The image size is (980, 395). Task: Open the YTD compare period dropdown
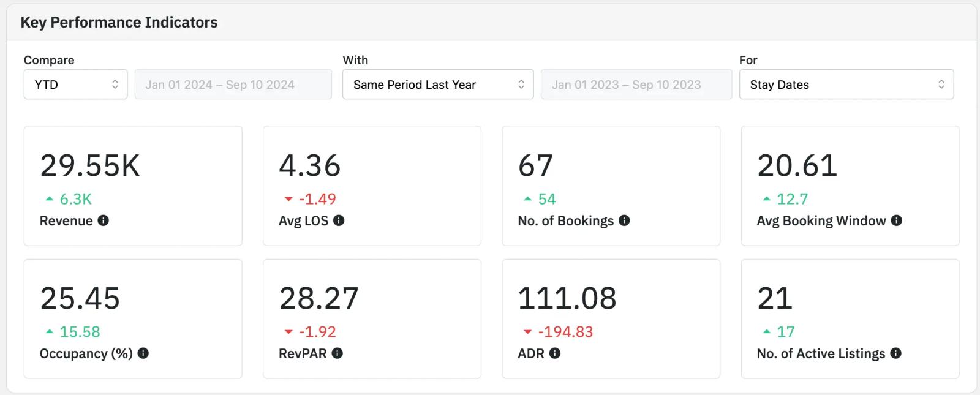[76, 85]
